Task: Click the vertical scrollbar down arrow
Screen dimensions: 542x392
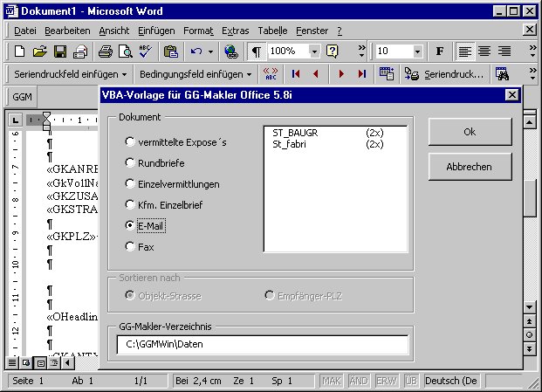Action: tap(529, 306)
